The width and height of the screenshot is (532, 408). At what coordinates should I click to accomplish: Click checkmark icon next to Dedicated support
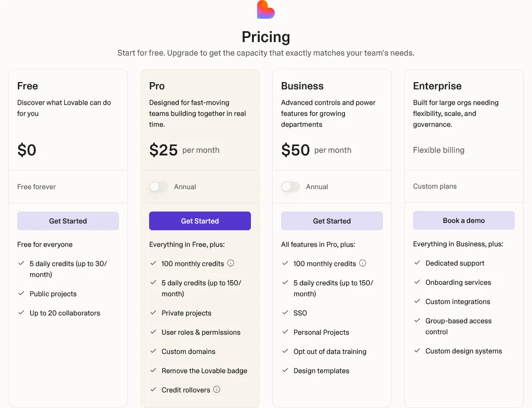[x=417, y=263]
